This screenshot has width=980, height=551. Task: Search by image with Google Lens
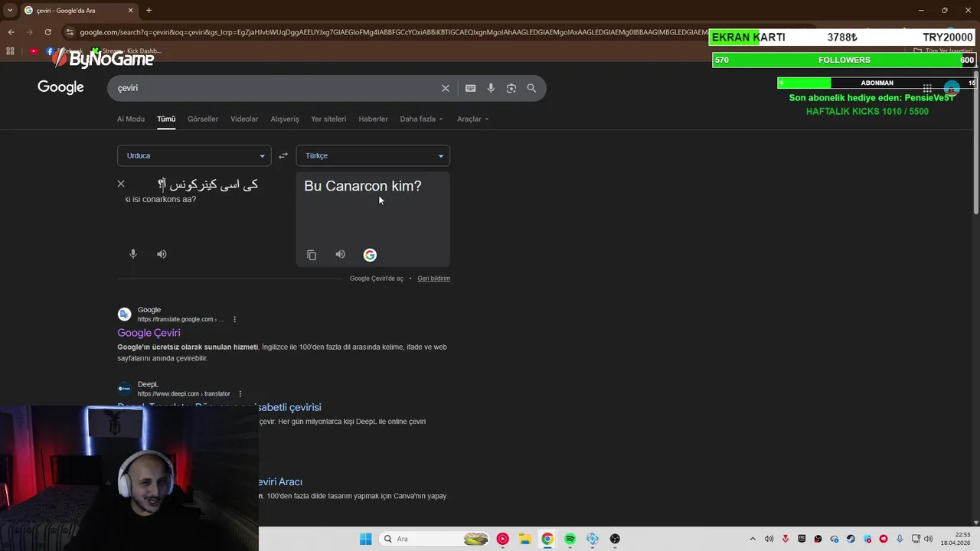tap(511, 88)
